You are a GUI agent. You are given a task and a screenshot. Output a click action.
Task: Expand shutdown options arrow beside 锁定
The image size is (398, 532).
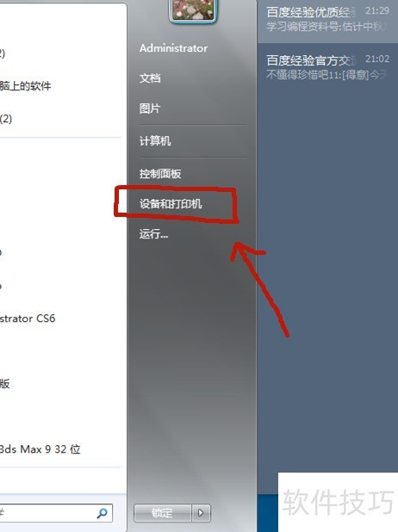201,513
